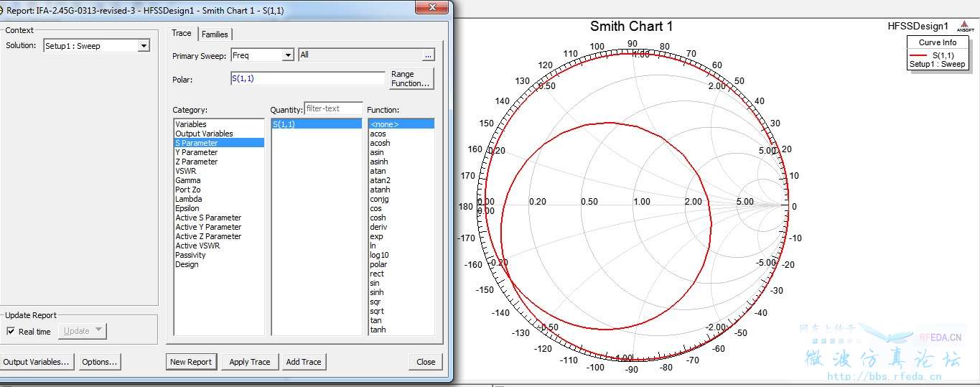Select Variables in Category list
This screenshot has width=980, height=387.
point(219,124)
